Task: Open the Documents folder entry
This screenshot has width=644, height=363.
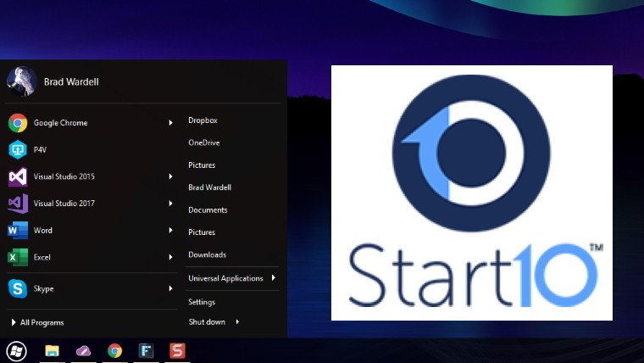Action: (x=208, y=209)
